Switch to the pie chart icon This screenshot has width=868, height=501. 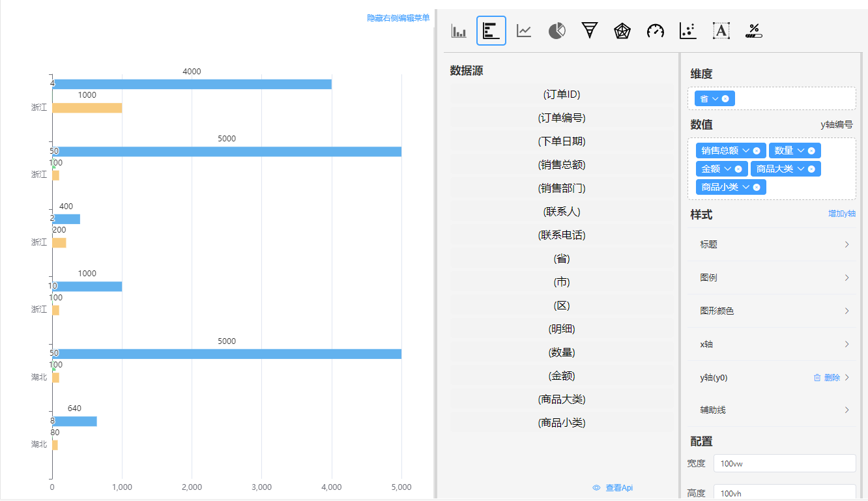pos(557,31)
